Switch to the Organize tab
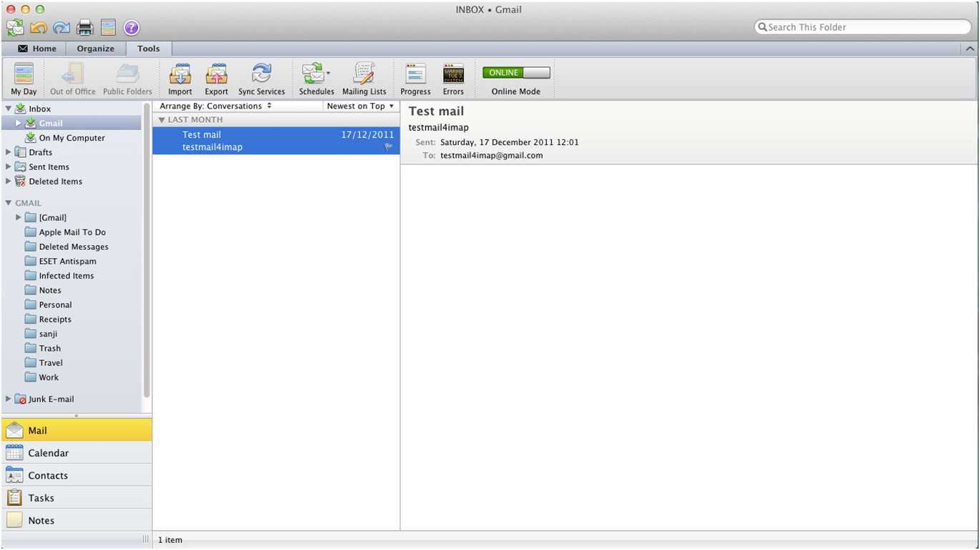This screenshot has height=550, width=980. (96, 49)
